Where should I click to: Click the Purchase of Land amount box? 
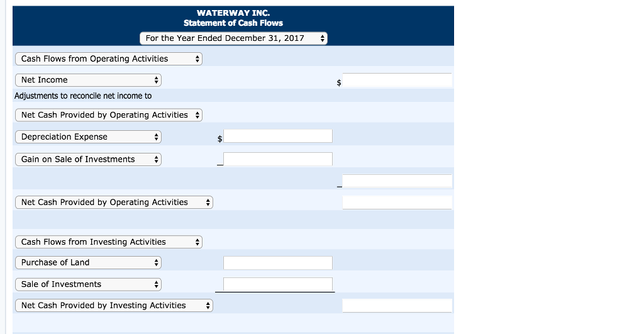click(277, 262)
